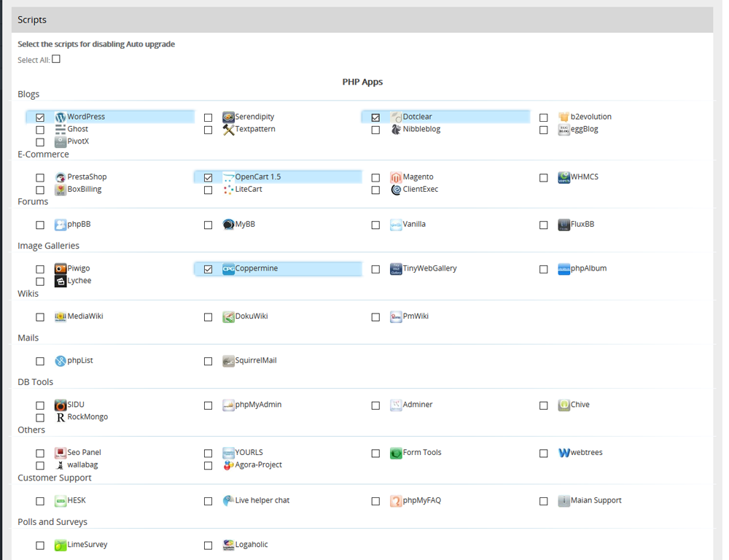Screen dimensions: 729x560
Task: Click the PivotX icon
Action: (61, 141)
